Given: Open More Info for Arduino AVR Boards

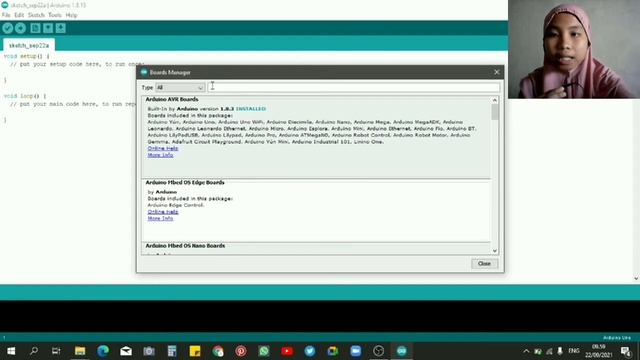Looking at the screenshot, I should click(160, 155).
